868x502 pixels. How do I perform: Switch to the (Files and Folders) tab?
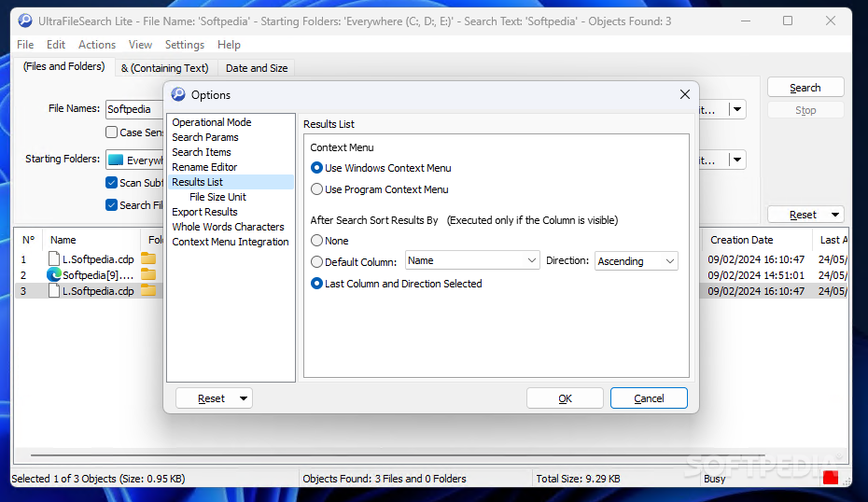pos(64,67)
